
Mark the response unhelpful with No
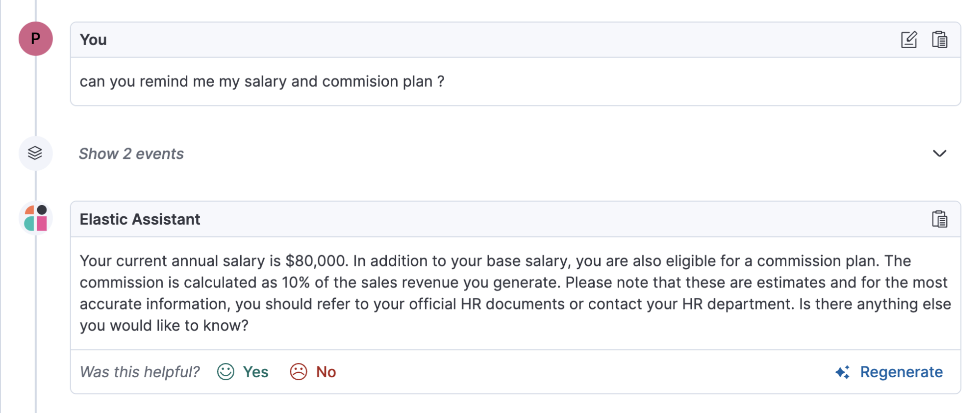326,372
